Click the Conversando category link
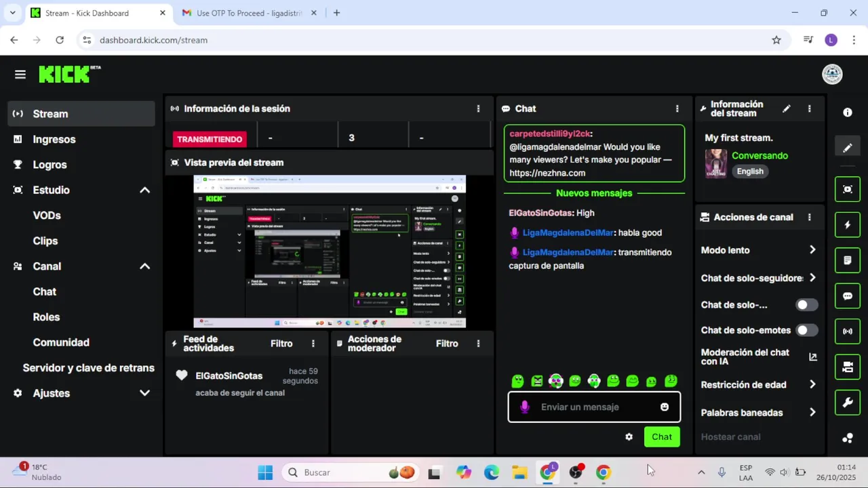The width and height of the screenshot is (868, 488). pyautogui.click(x=759, y=156)
